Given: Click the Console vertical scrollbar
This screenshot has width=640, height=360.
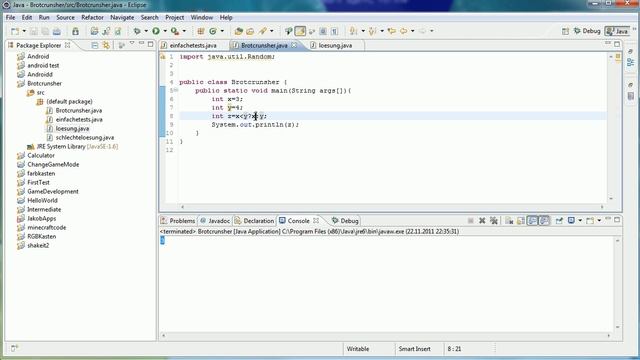Looking at the screenshot, I should 617,284.
